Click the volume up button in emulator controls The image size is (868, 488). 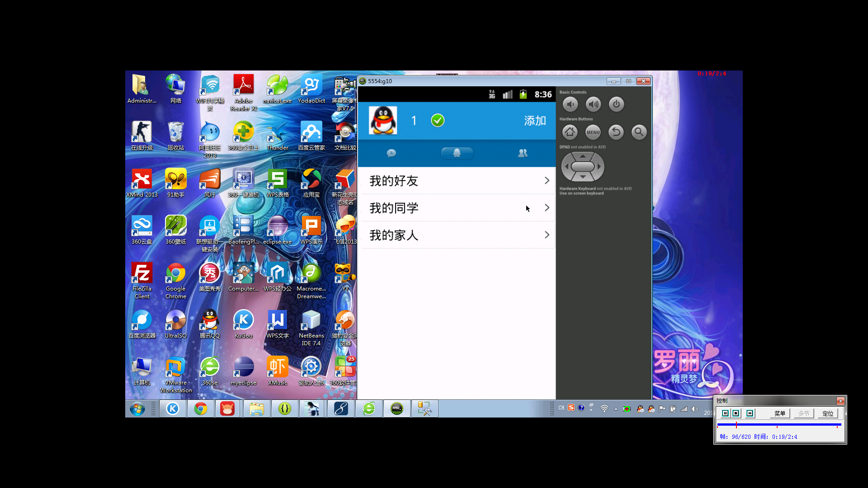pos(593,104)
